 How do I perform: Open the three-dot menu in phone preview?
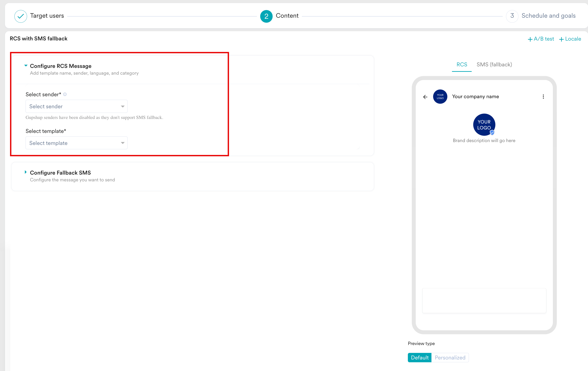pos(543,97)
